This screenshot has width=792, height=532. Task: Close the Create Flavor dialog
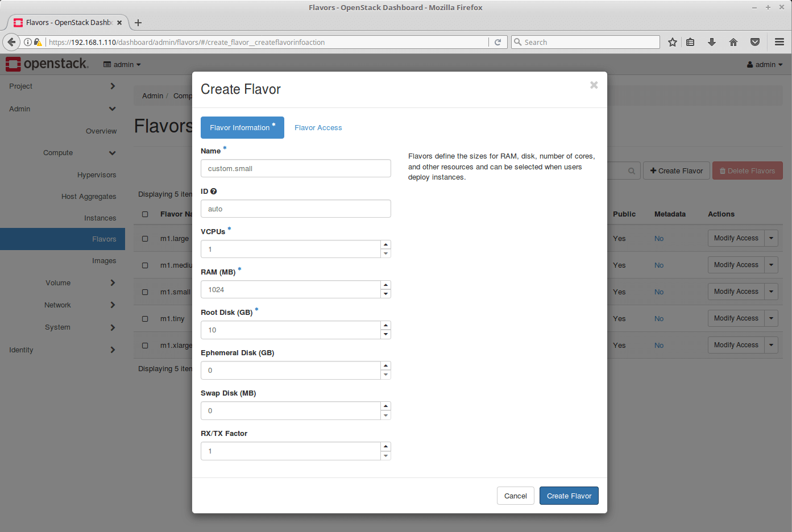[594, 85]
